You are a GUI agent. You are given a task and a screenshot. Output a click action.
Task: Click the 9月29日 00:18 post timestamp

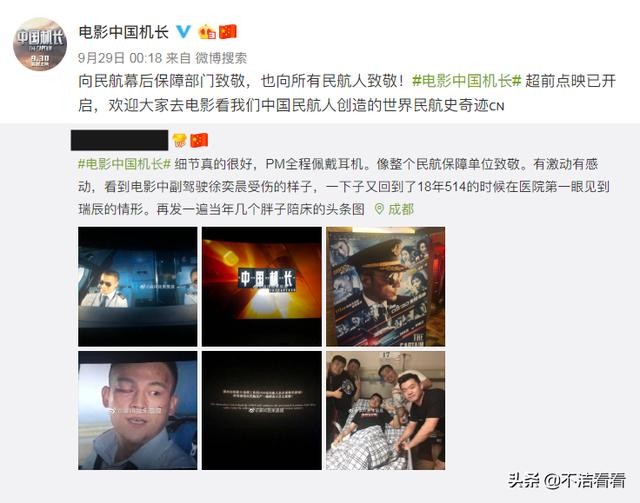point(120,58)
